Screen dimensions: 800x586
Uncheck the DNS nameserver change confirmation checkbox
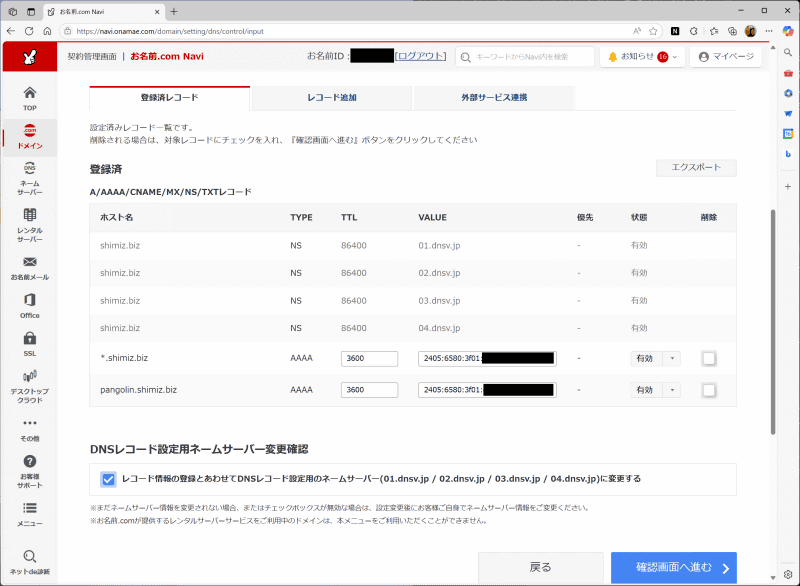coord(109,478)
